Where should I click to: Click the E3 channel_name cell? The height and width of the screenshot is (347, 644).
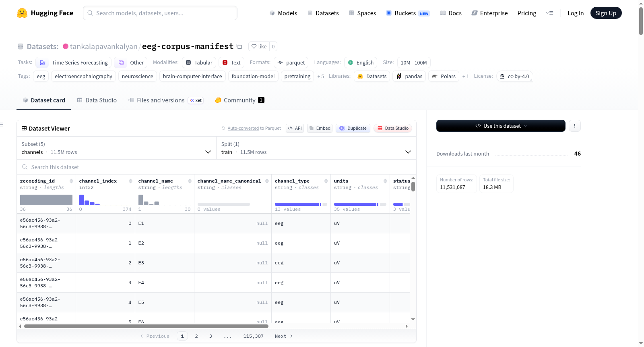[164, 263]
